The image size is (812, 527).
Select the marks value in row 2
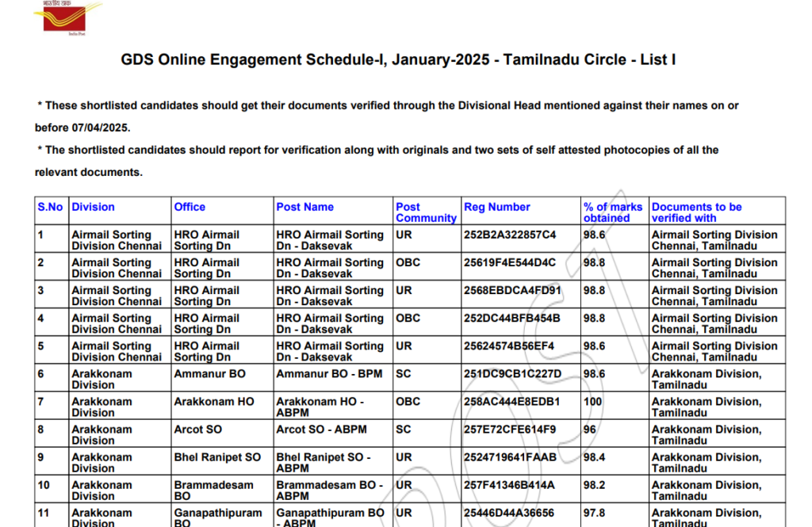(595, 263)
